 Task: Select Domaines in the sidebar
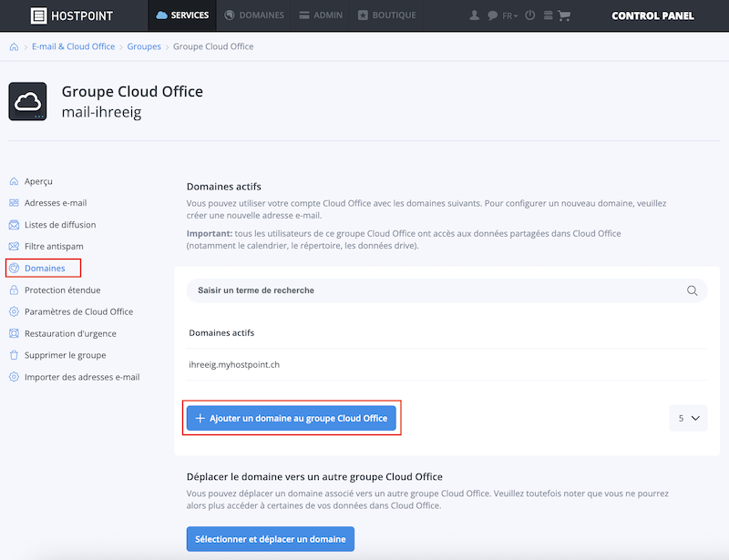point(45,268)
